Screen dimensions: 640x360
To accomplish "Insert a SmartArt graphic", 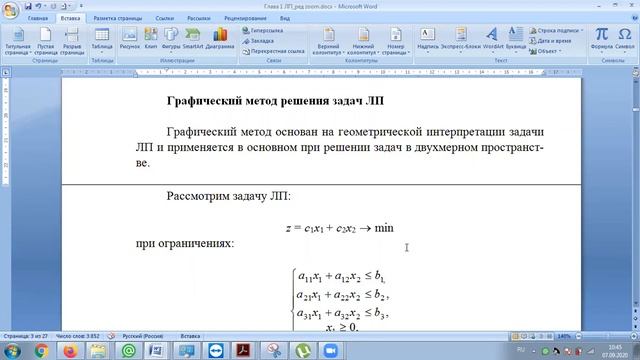I will point(193,39).
